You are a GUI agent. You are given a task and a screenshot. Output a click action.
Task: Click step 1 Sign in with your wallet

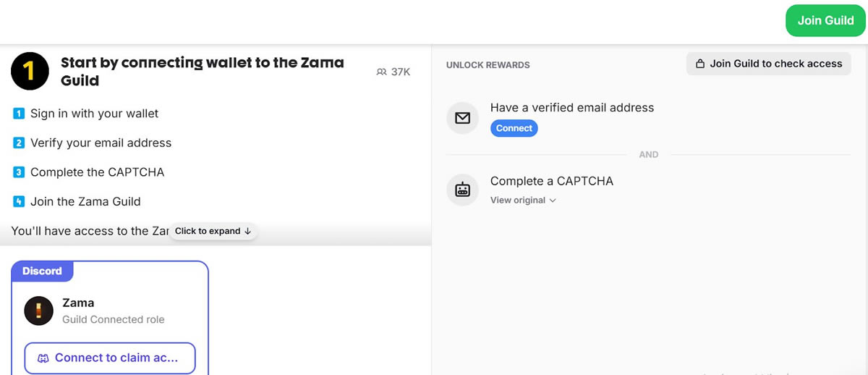(94, 114)
